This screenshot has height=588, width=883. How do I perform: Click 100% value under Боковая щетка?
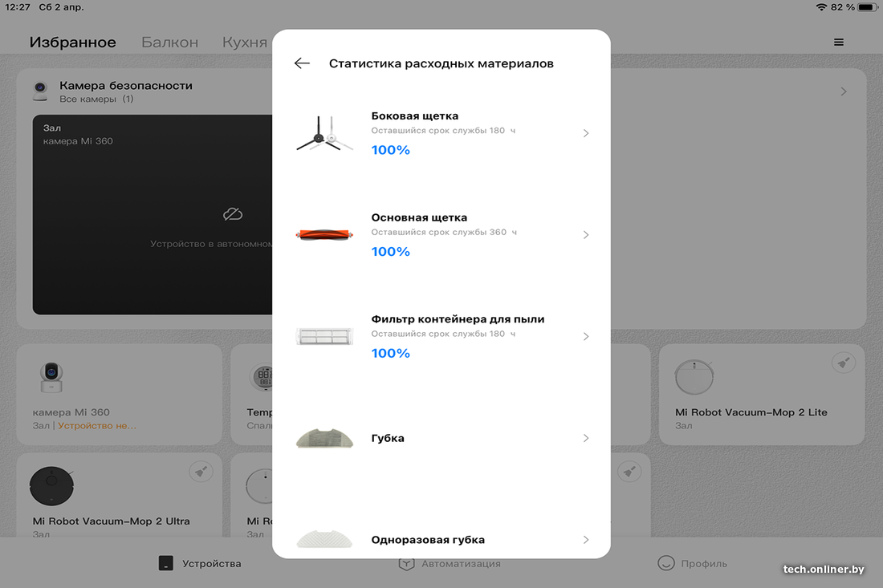[390, 150]
